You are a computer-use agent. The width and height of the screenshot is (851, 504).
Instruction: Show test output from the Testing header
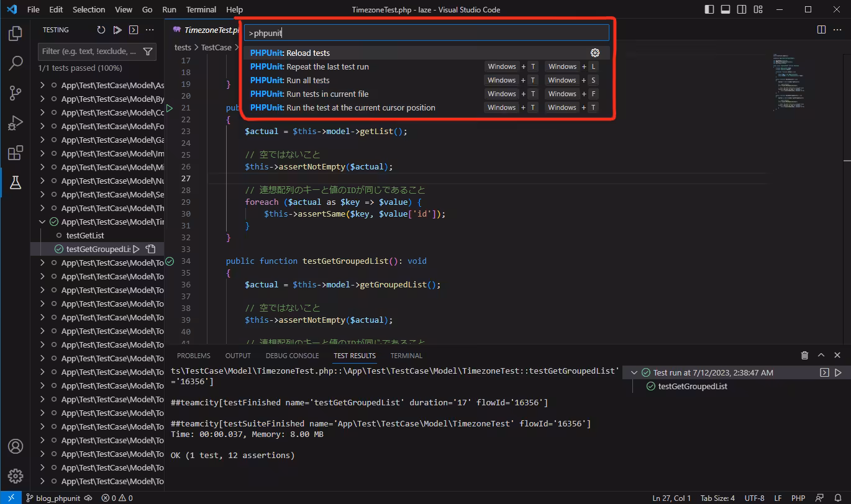tap(134, 30)
